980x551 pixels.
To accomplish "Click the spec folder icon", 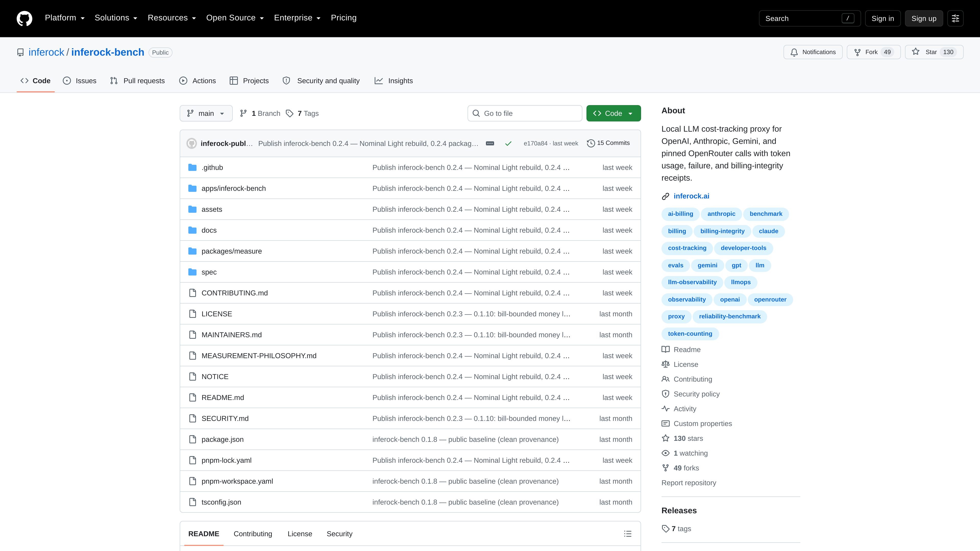I will (x=192, y=272).
